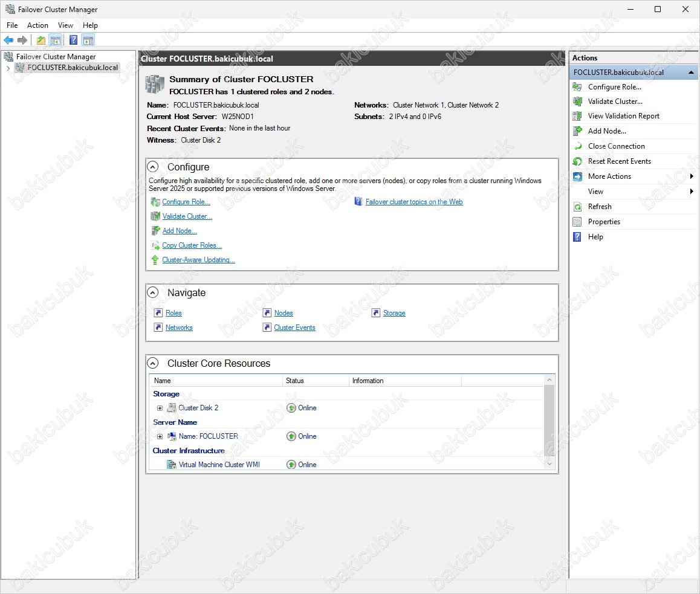Image resolution: width=700 pixels, height=594 pixels.
Task: Click the Virtual Machine Cluster WMI icon
Action: click(x=172, y=465)
